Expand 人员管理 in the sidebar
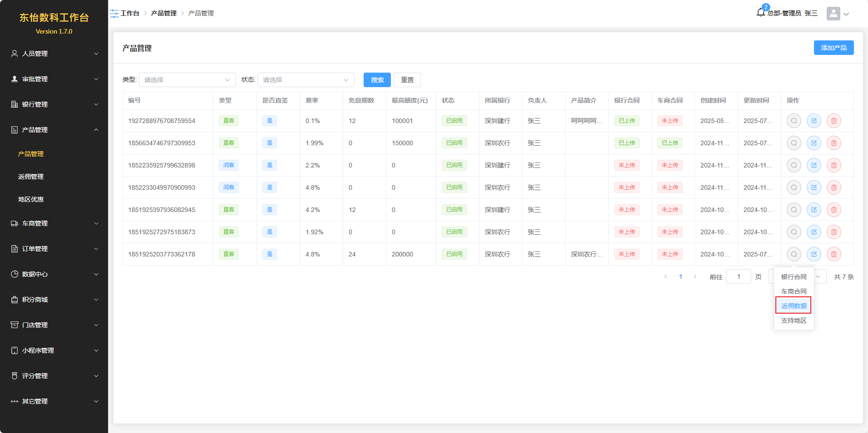This screenshot has height=433, width=868. click(x=54, y=54)
